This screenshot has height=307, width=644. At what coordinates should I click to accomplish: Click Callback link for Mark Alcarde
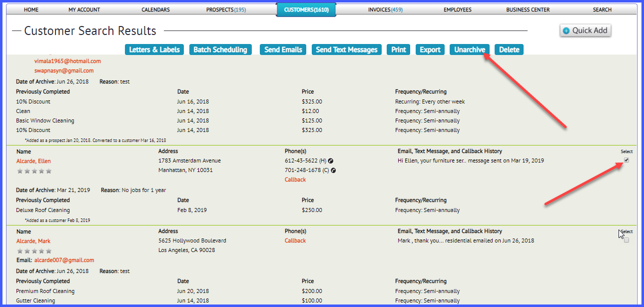tap(295, 240)
